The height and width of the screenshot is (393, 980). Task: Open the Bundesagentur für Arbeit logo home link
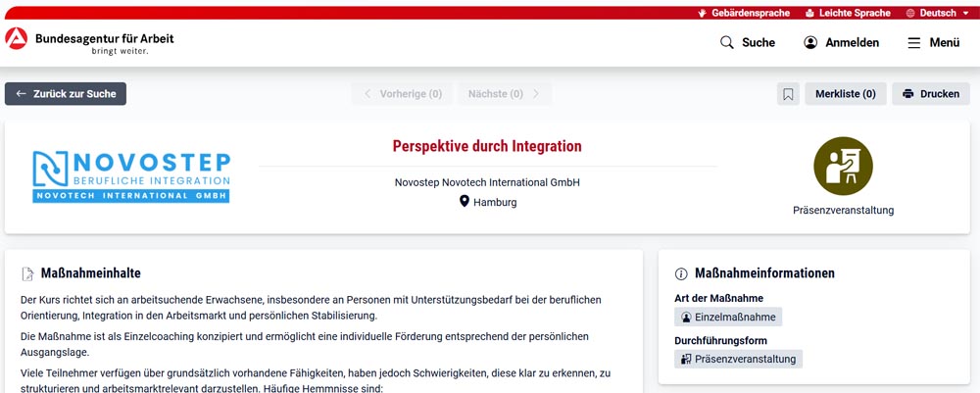tap(89, 41)
